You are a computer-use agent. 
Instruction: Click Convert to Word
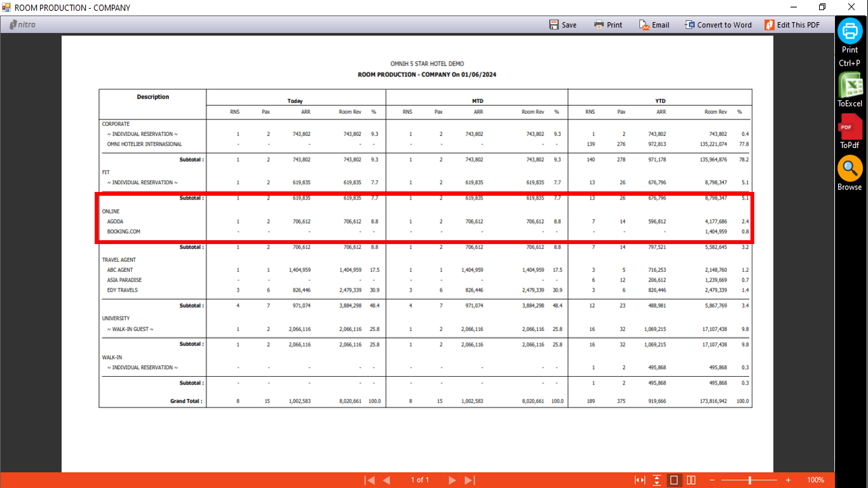[x=718, y=25]
